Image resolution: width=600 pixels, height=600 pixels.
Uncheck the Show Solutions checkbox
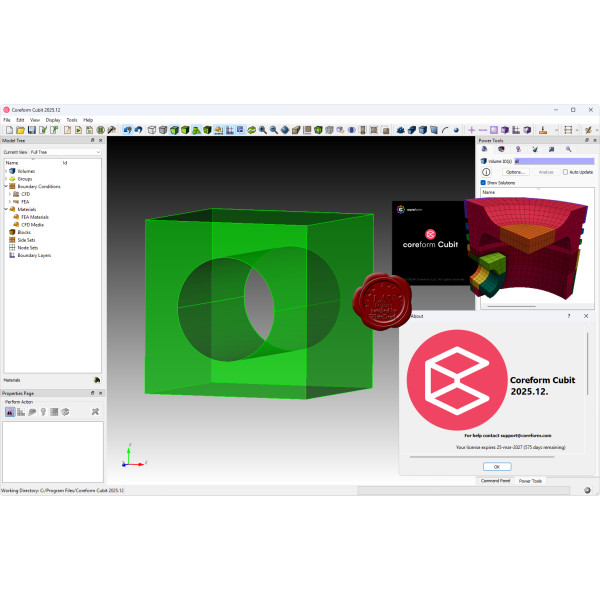[483, 183]
